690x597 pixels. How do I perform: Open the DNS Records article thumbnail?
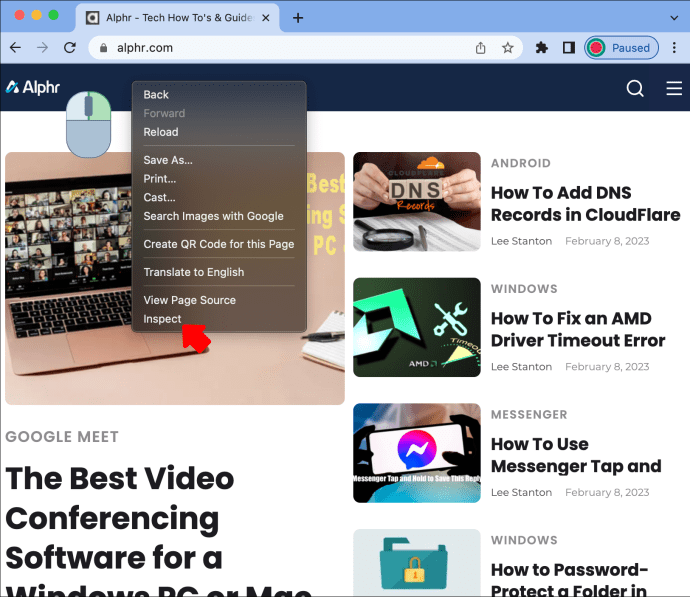click(417, 202)
